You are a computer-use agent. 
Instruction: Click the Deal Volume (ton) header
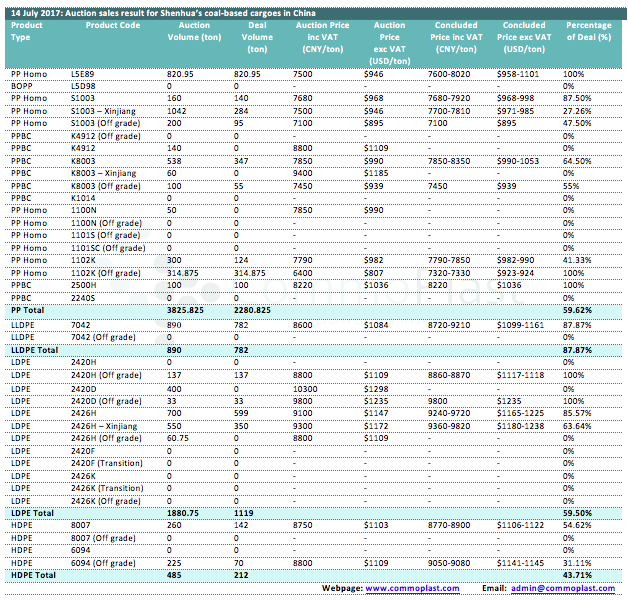point(256,36)
